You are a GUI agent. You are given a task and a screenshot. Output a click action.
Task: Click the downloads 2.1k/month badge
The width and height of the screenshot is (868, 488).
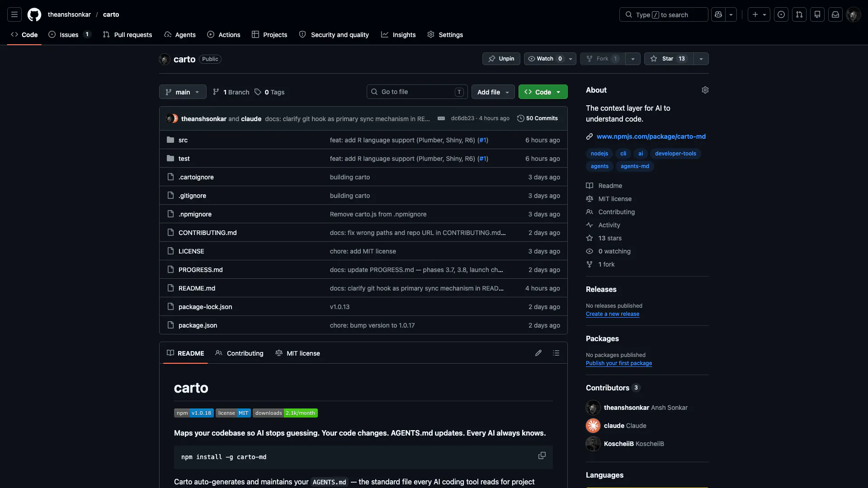pos(285,413)
